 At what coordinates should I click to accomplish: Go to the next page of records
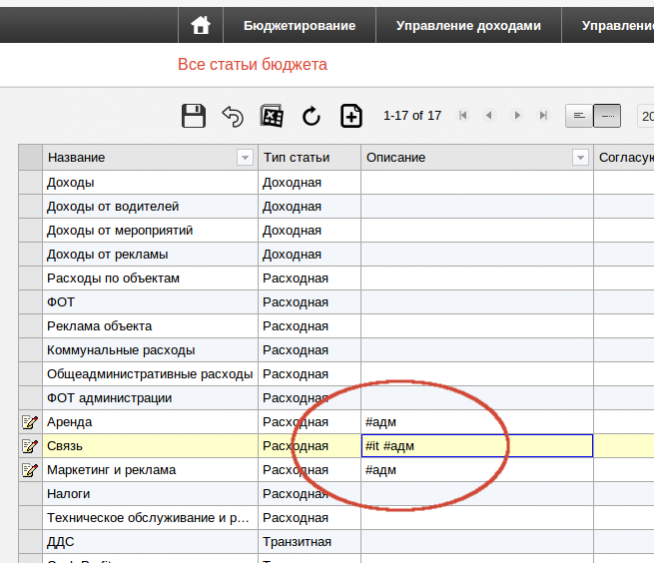coord(517,116)
